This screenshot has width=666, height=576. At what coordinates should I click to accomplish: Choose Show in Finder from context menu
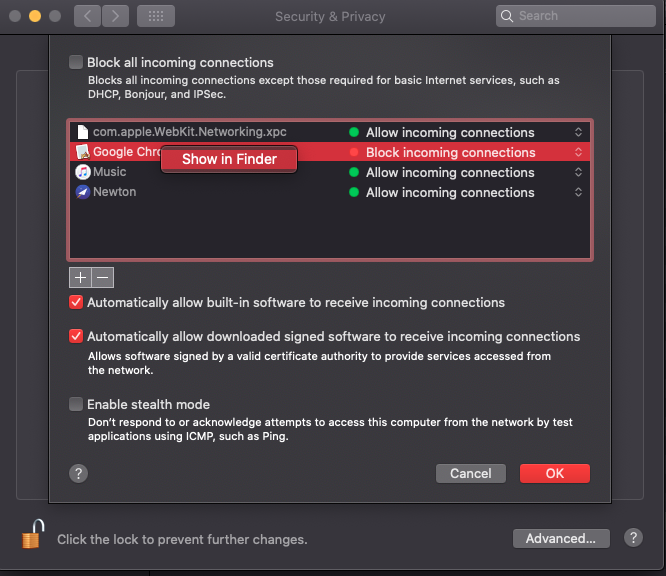[229, 159]
